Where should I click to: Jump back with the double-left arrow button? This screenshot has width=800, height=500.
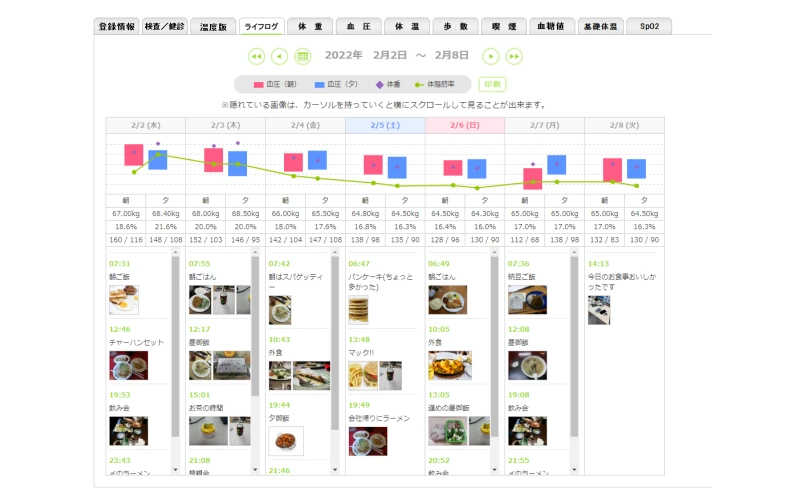256,57
